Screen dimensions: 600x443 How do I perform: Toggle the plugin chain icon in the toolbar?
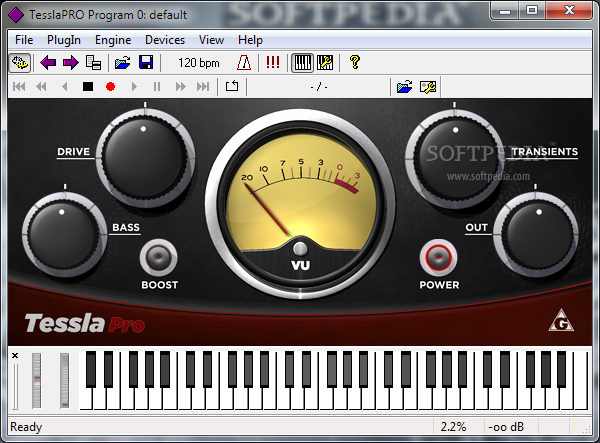[x=20, y=62]
